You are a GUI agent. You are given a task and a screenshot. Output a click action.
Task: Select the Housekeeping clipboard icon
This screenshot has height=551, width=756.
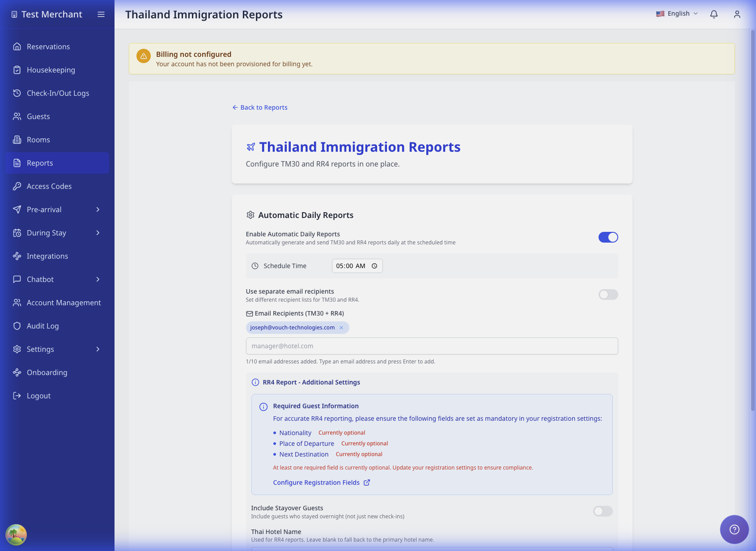[x=17, y=70]
